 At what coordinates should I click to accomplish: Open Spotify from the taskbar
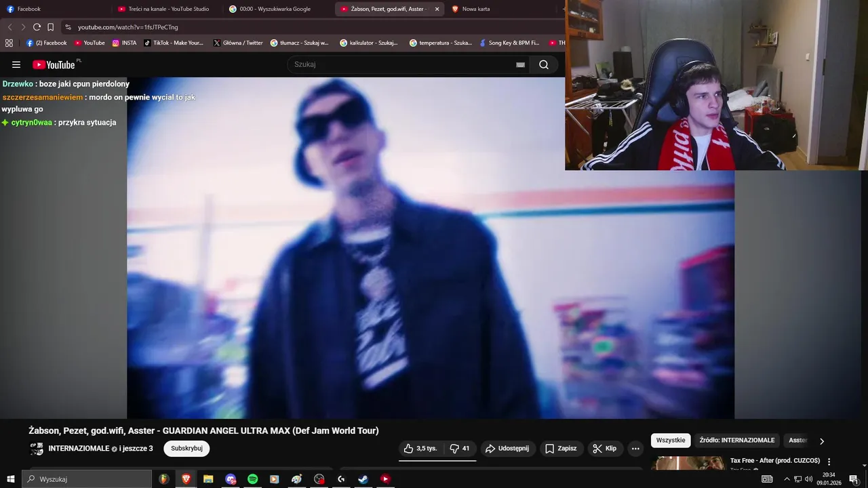pos(252,479)
